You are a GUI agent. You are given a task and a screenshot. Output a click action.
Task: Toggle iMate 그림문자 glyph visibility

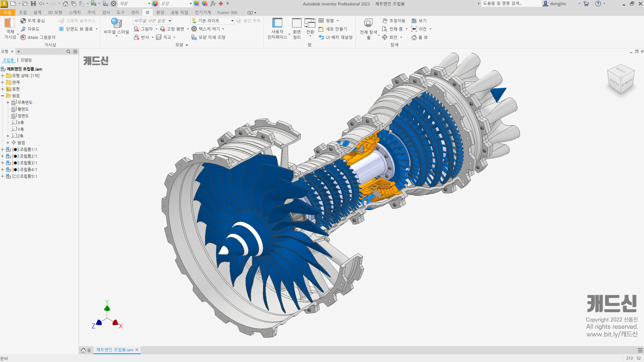[x=38, y=37]
